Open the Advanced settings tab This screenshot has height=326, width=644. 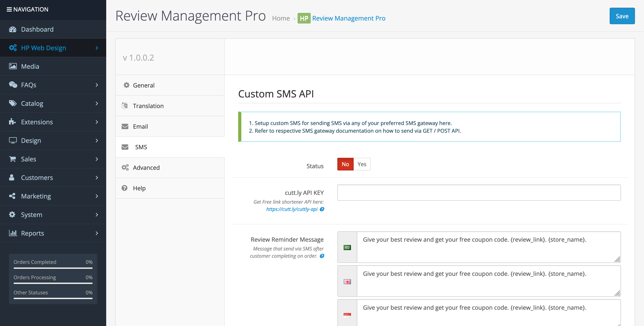(x=146, y=167)
